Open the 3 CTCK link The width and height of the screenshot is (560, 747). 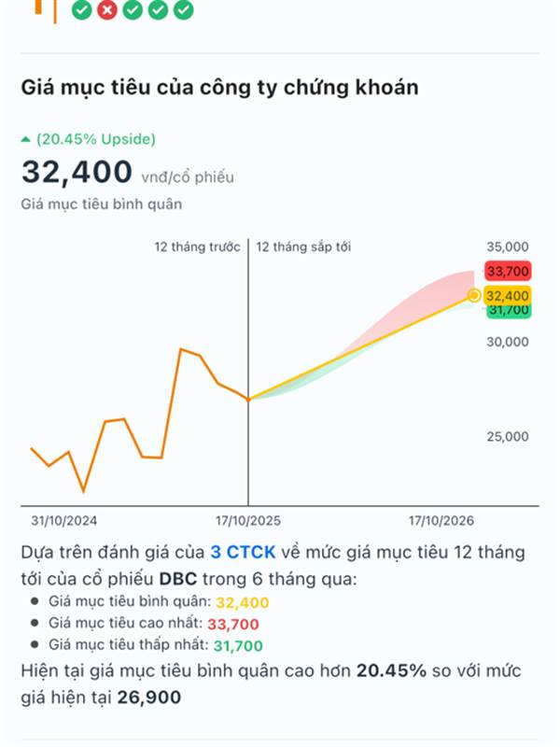click(243, 553)
